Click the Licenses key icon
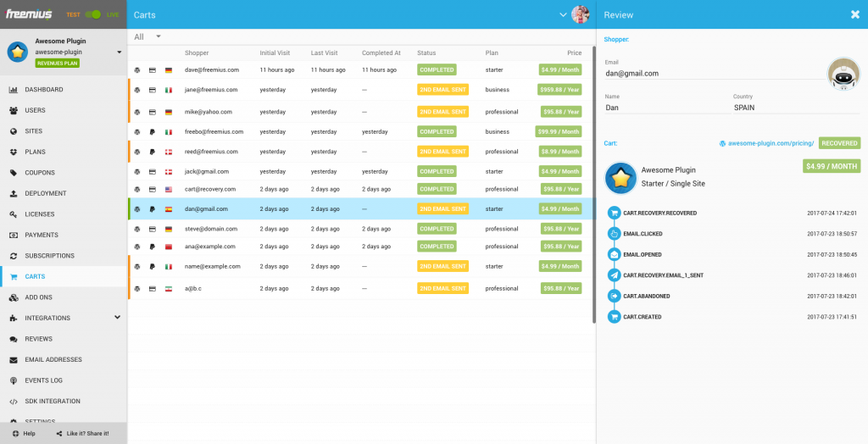The height and width of the screenshot is (444, 868). tap(14, 214)
